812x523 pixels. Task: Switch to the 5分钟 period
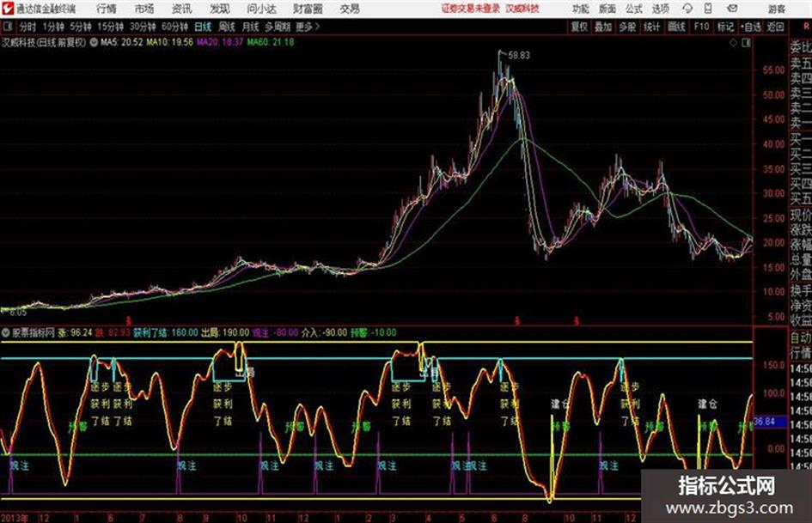coord(80,27)
